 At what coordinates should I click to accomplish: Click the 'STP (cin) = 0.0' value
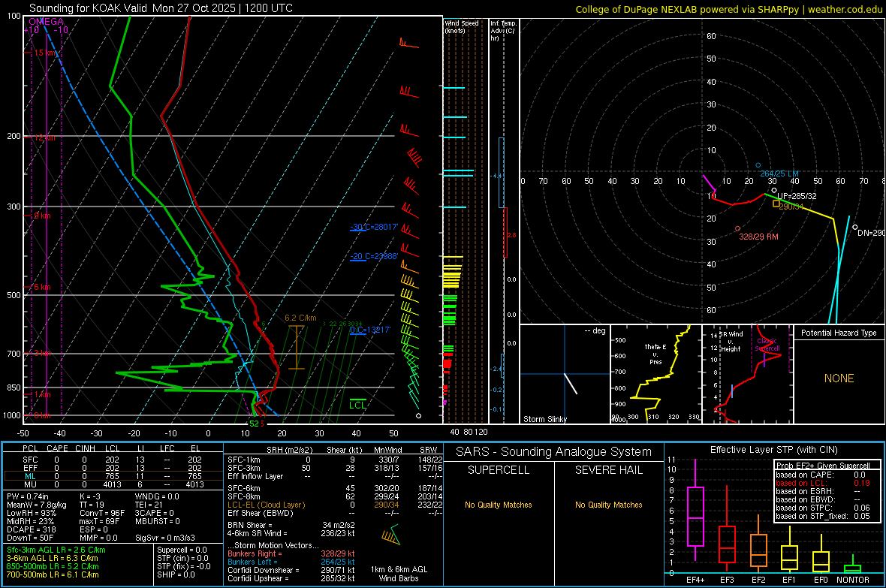click(182, 558)
